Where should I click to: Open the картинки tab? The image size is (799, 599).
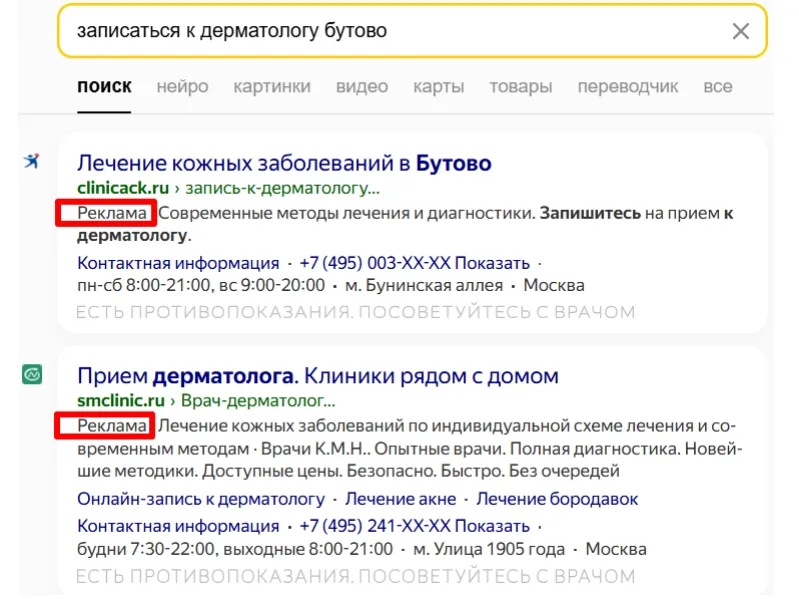coord(272,87)
